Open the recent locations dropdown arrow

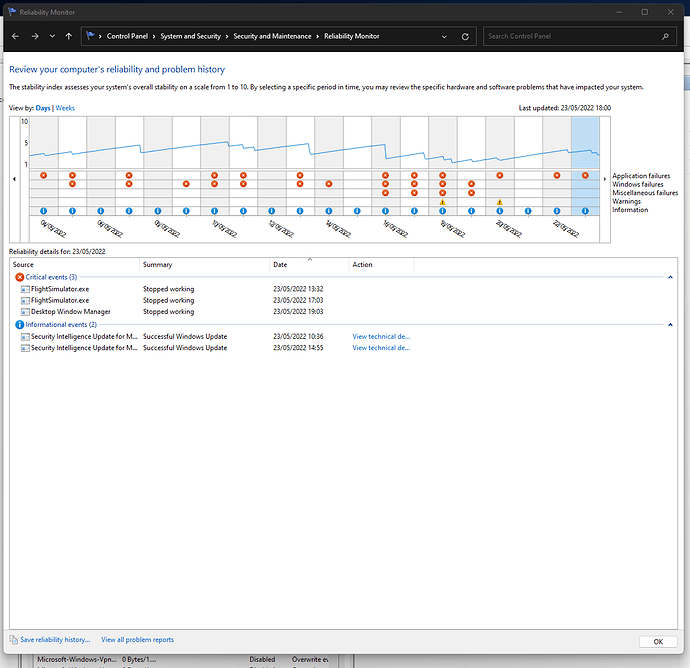point(51,36)
